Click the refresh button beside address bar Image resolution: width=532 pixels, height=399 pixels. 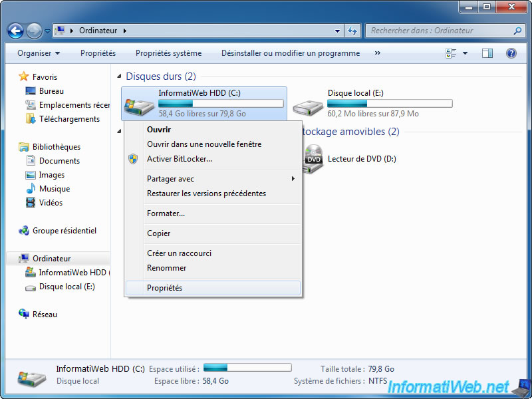coord(352,31)
